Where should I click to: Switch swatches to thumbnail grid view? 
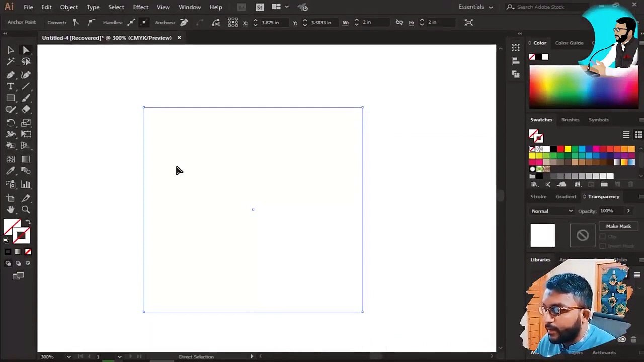tap(638, 135)
